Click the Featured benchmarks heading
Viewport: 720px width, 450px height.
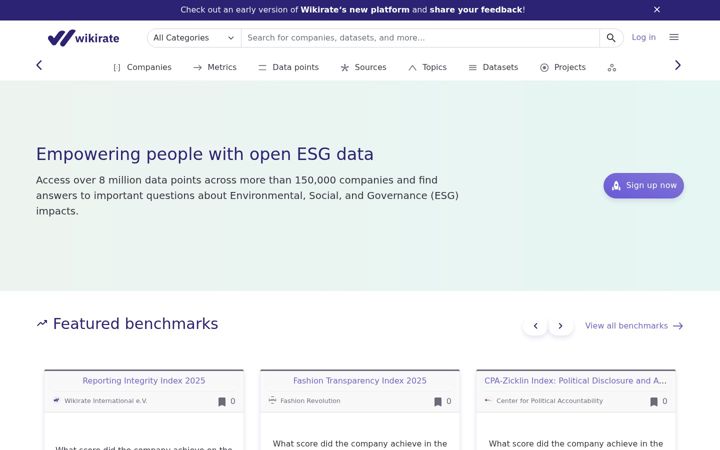coord(135,324)
